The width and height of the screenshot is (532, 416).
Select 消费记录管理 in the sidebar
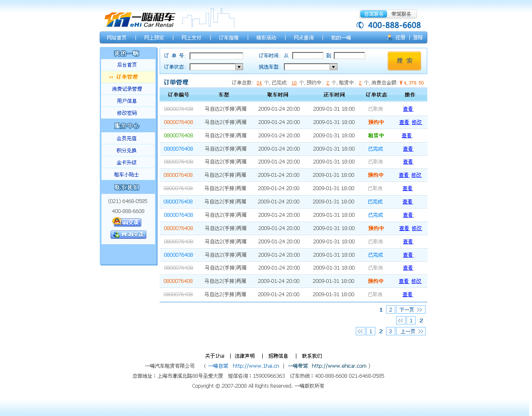(128, 89)
